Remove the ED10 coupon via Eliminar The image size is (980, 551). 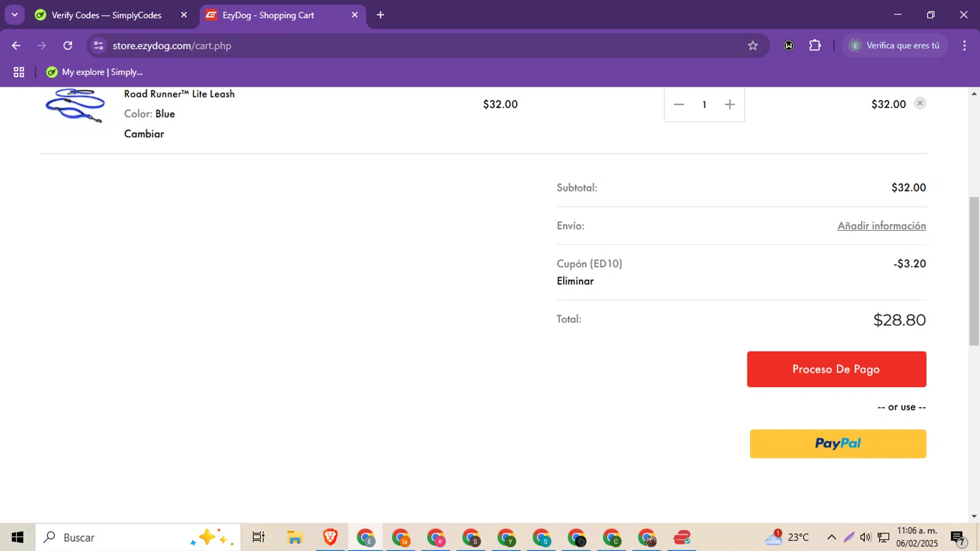coord(575,281)
